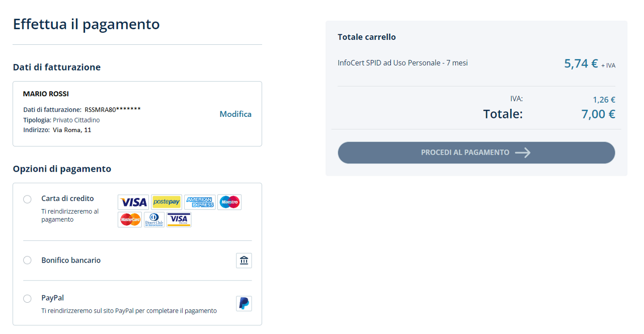Click the MasterCard logo

[130, 220]
